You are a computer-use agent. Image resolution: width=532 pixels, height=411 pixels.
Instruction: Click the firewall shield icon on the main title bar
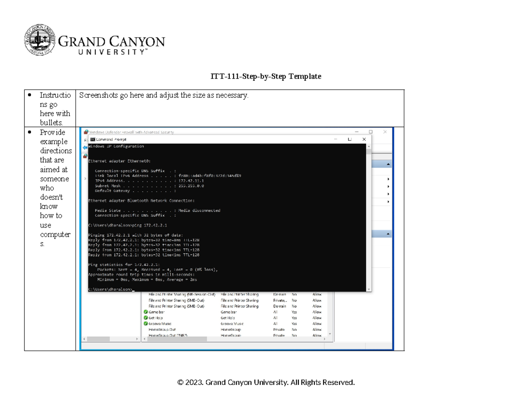[85, 132]
